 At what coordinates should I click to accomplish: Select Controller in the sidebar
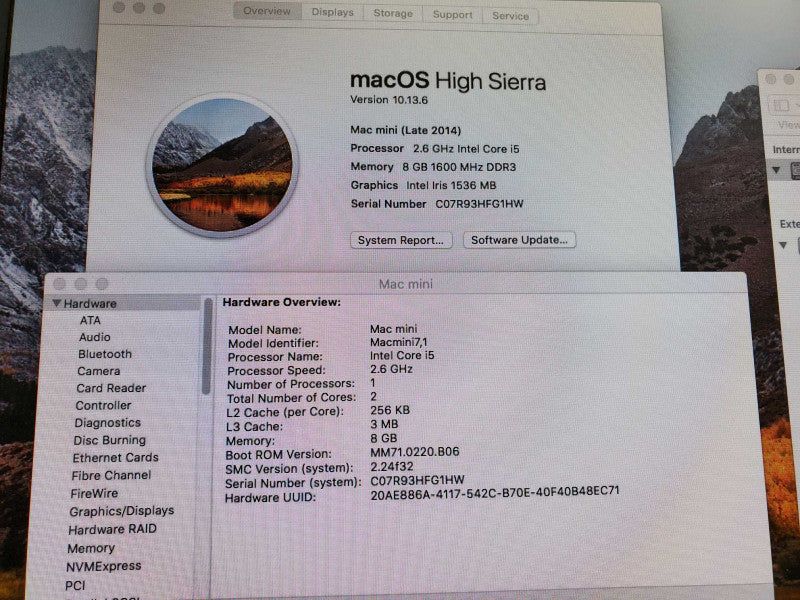pos(103,406)
